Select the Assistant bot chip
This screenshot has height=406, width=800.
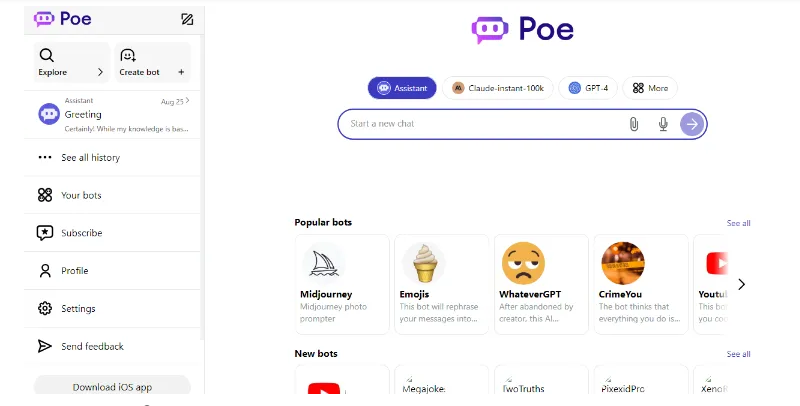tap(402, 88)
